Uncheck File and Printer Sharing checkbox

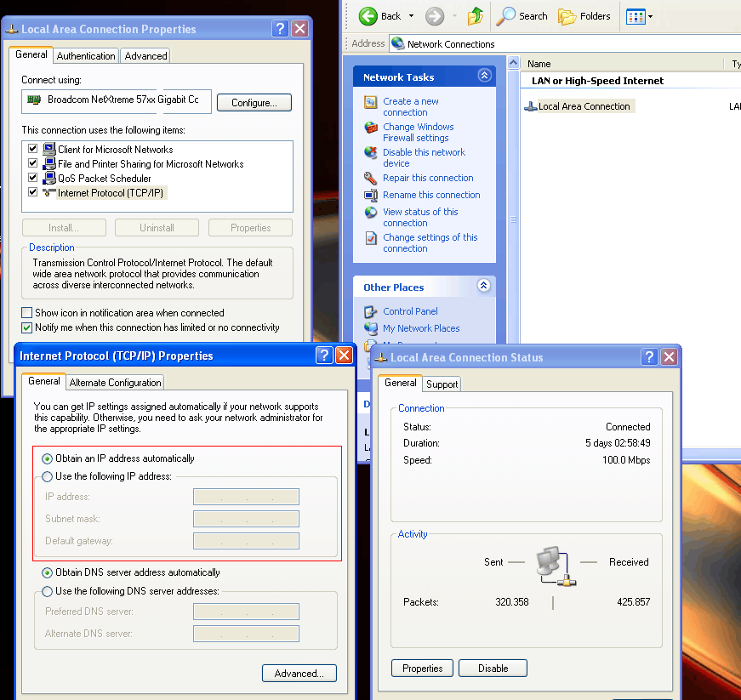point(32,163)
